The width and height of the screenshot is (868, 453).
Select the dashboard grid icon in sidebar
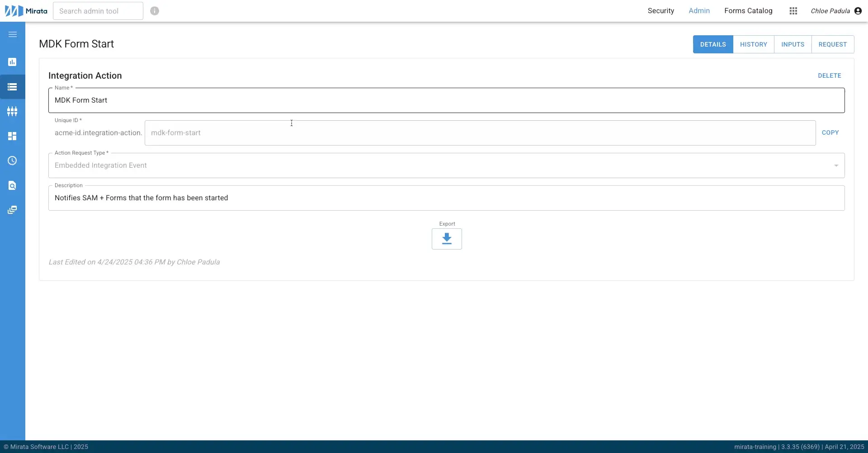coord(12,136)
